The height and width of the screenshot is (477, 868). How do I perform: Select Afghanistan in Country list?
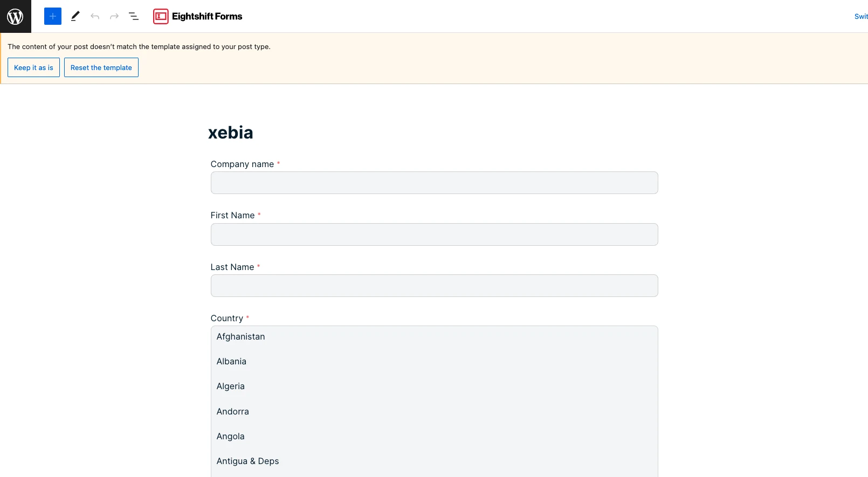[240, 336]
